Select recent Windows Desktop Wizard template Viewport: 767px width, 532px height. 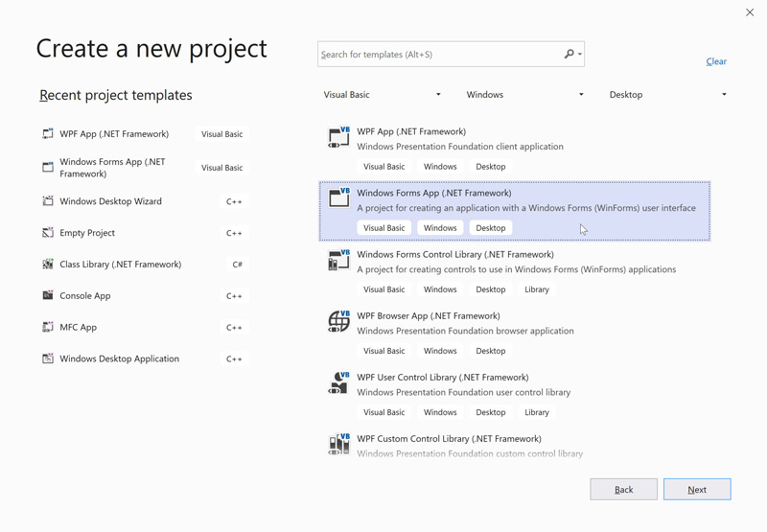(110, 201)
